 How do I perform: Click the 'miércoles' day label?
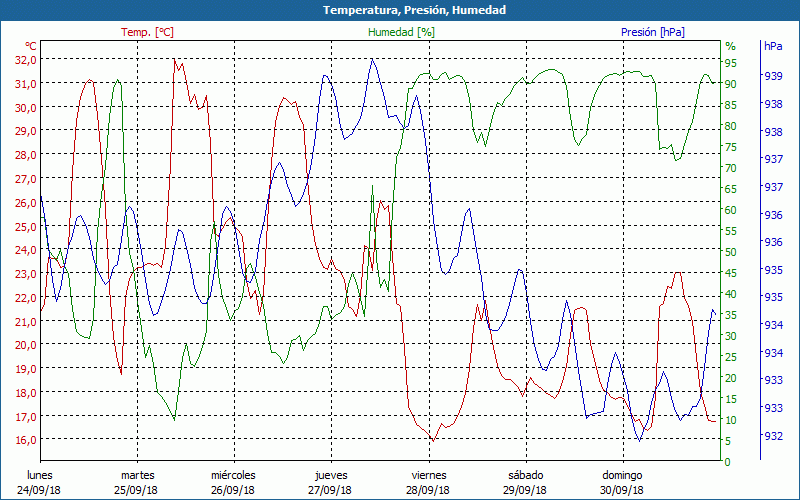233,475
